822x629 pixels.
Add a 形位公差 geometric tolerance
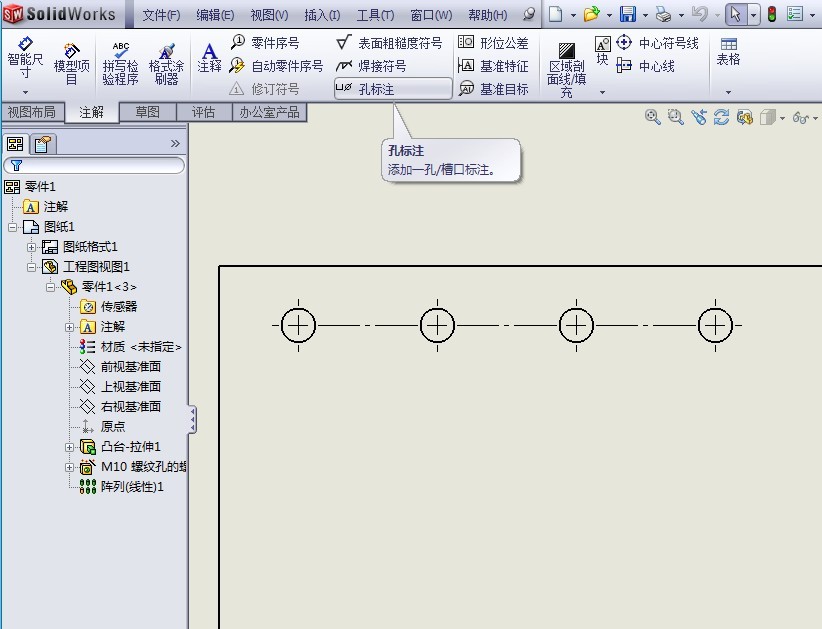[x=493, y=42]
